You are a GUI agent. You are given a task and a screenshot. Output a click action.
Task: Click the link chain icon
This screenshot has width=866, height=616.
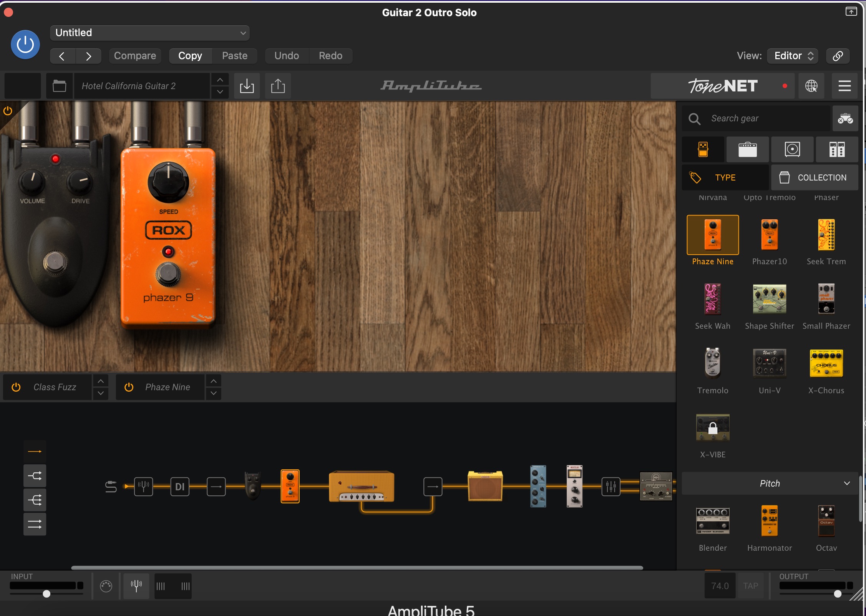coord(838,56)
